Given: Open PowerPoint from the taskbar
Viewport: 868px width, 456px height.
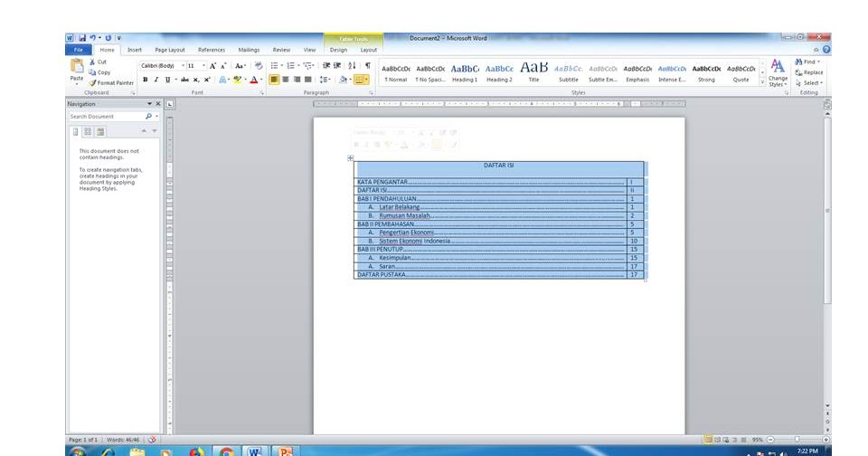Looking at the screenshot, I should tap(285, 451).
